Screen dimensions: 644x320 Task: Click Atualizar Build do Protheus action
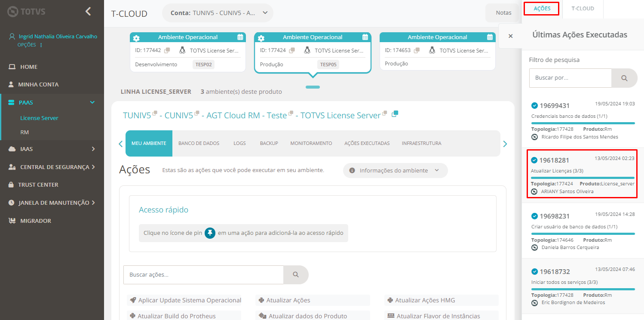coord(184,316)
